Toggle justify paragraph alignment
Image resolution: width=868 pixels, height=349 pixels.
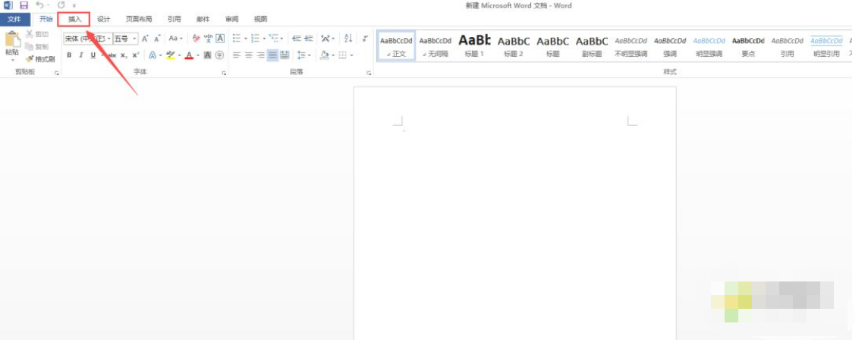click(x=272, y=55)
